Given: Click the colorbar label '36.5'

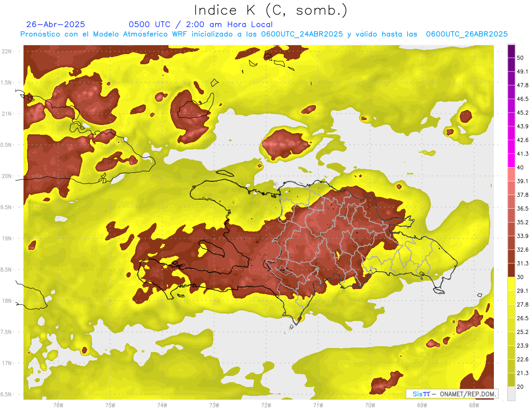Looking at the screenshot, I should coord(522,208).
